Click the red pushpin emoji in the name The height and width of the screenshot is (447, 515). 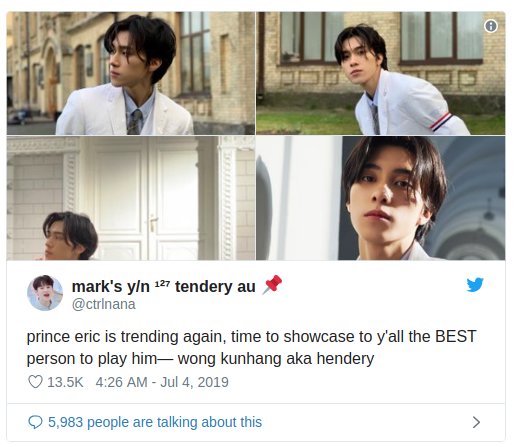tap(272, 285)
